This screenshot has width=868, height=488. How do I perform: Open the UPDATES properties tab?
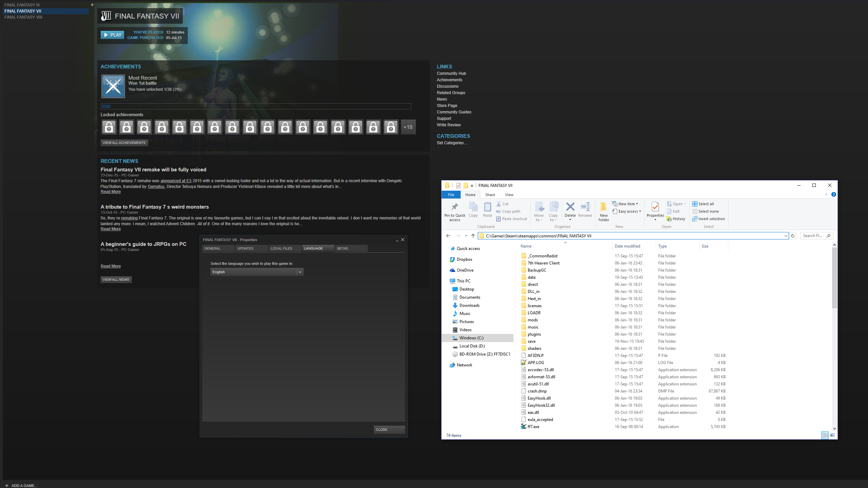[x=251, y=248]
